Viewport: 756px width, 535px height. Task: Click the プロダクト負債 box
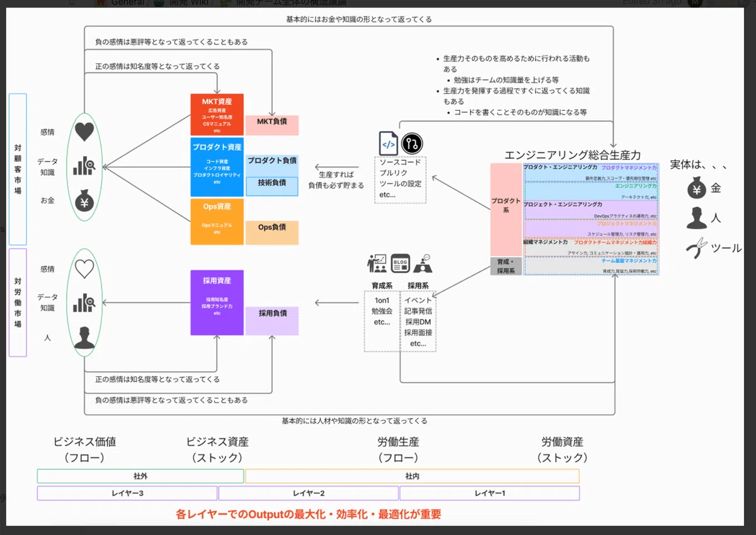tap(272, 165)
